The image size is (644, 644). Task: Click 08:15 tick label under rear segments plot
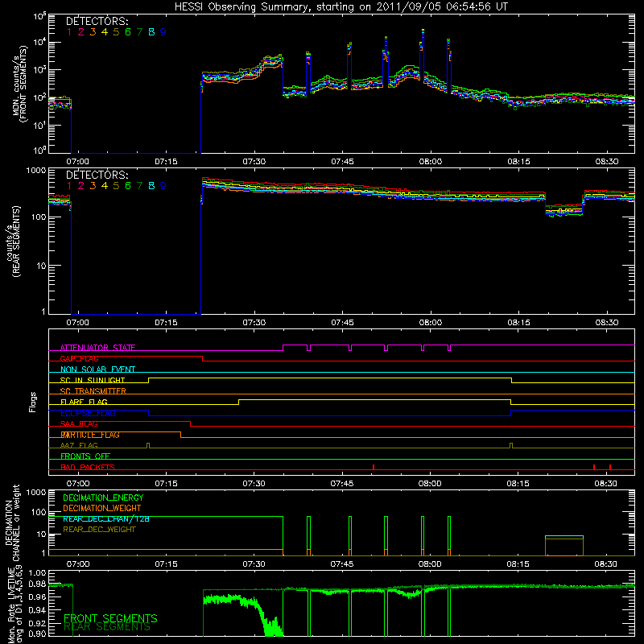point(518,323)
